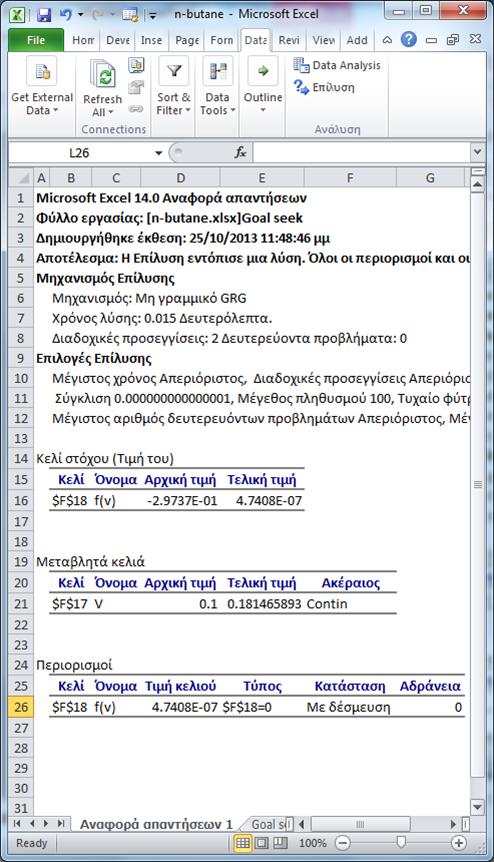This screenshot has height=862, width=494.
Task: Click inside the formula bar
Action: [x=361, y=153]
